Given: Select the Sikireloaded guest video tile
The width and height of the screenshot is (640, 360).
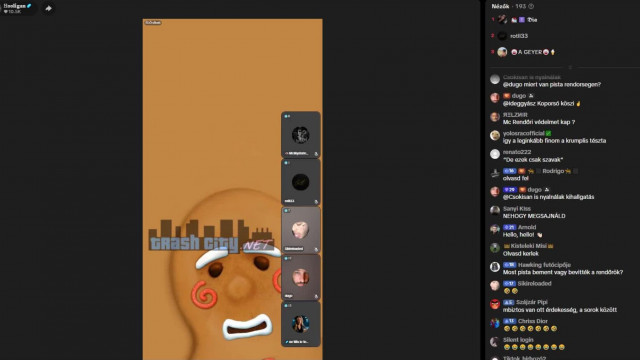Looking at the screenshot, I should [x=300, y=230].
